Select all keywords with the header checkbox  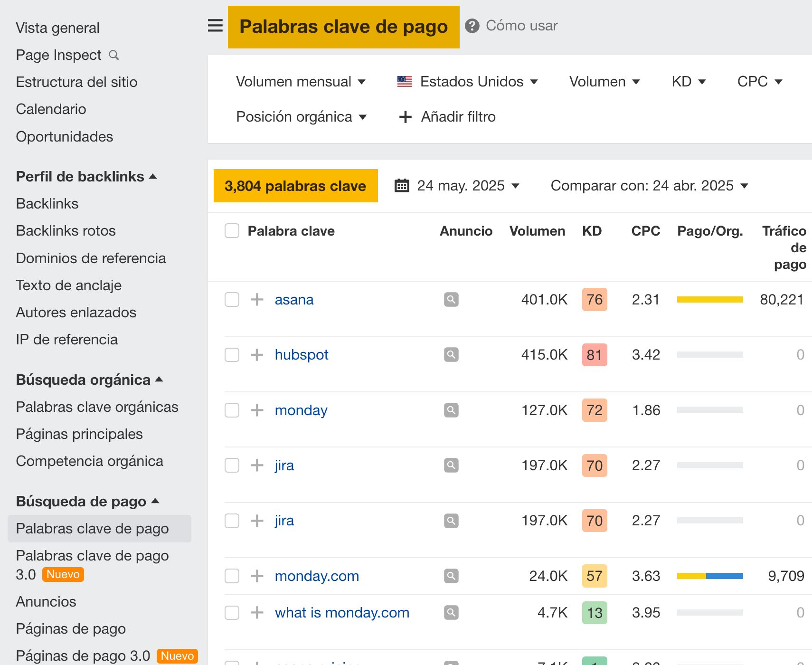coord(232,230)
